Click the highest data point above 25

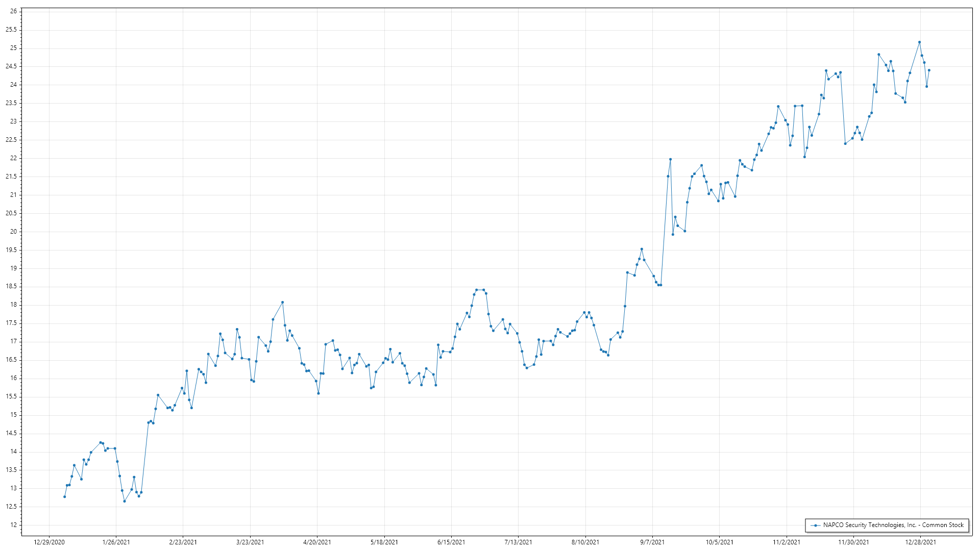(x=919, y=42)
